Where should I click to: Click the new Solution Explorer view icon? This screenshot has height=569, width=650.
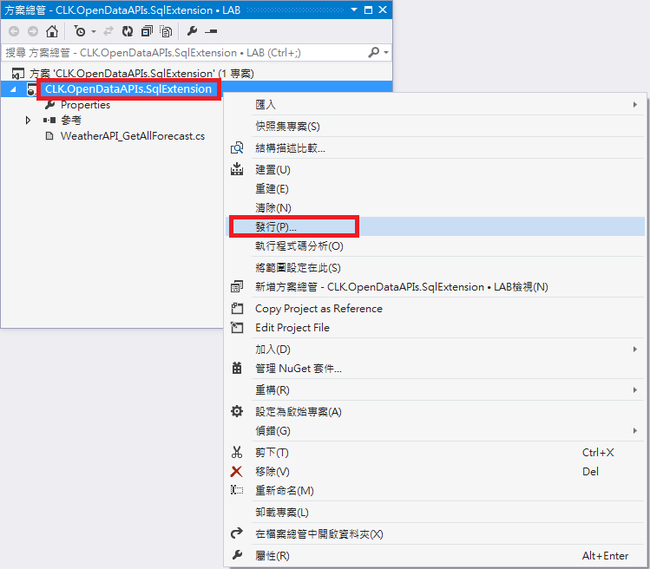(x=237, y=287)
